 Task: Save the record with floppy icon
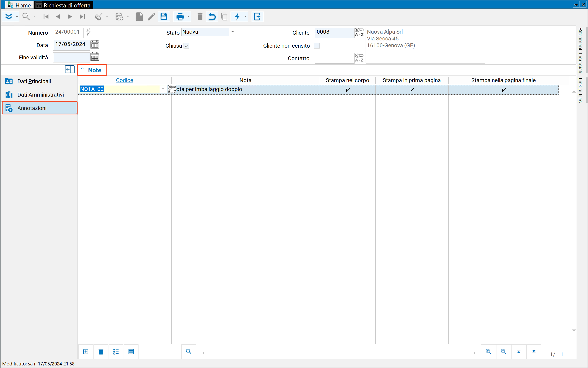click(164, 17)
